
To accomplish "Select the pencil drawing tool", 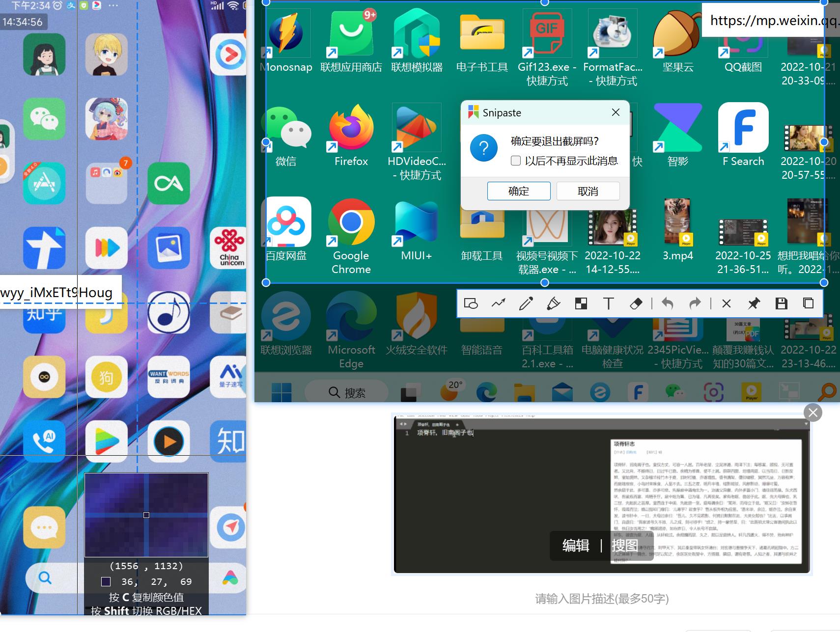I will [x=526, y=303].
